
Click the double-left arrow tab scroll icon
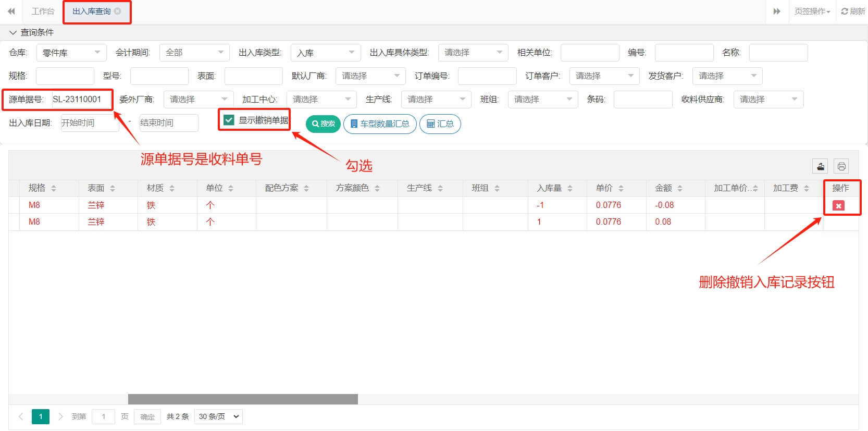tap(11, 11)
